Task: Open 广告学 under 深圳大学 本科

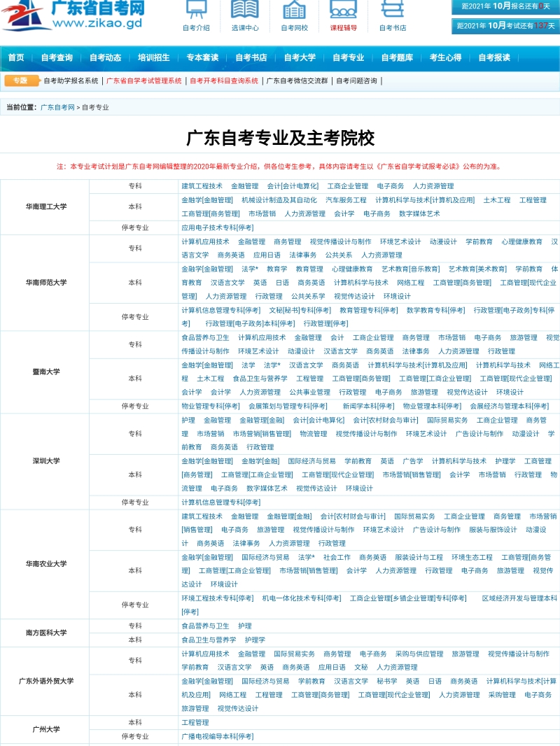Action: tap(412, 461)
